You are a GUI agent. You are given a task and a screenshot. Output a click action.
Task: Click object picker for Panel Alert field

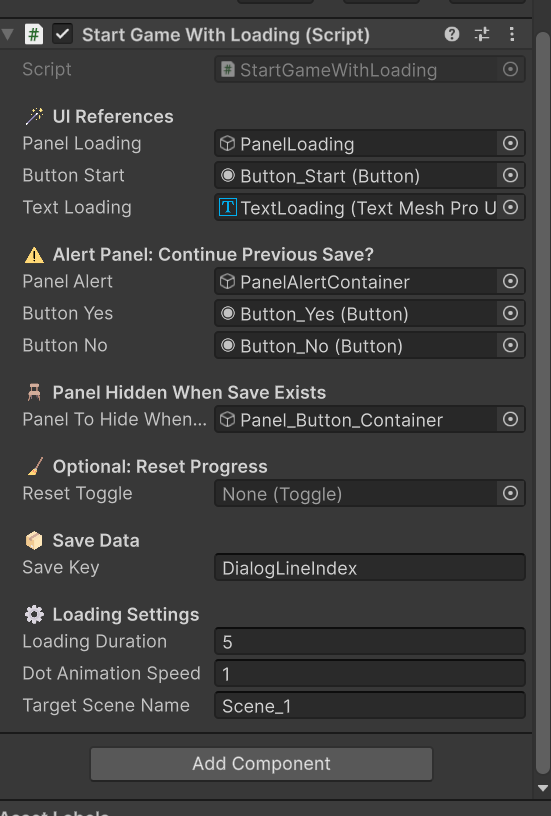510,282
